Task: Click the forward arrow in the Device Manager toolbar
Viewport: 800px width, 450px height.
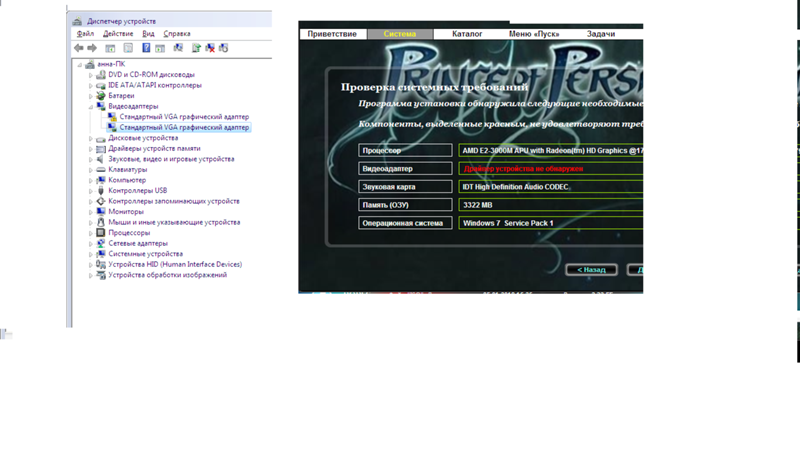Action: pos(92,48)
